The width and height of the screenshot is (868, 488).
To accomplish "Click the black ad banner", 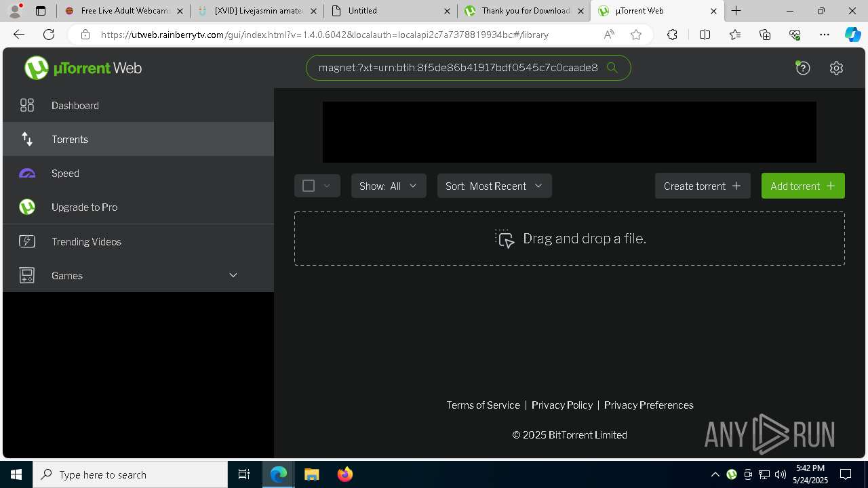I will pyautogui.click(x=570, y=132).
